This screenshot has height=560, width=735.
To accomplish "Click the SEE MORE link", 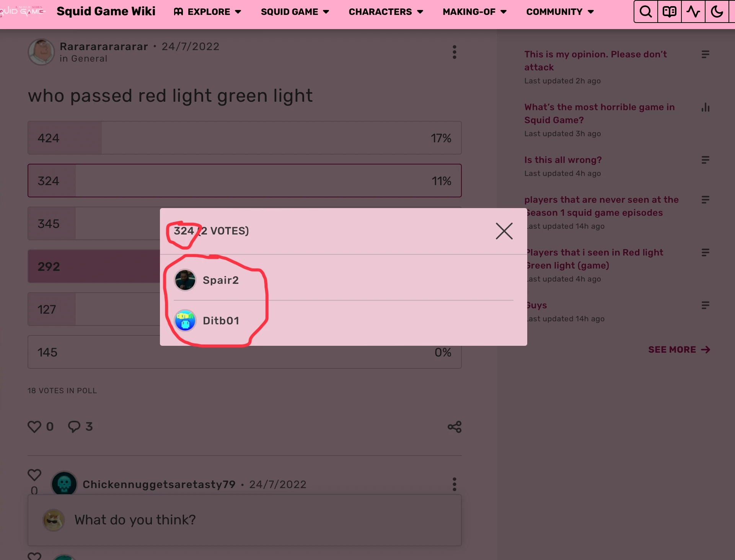I will pos(679,349).
